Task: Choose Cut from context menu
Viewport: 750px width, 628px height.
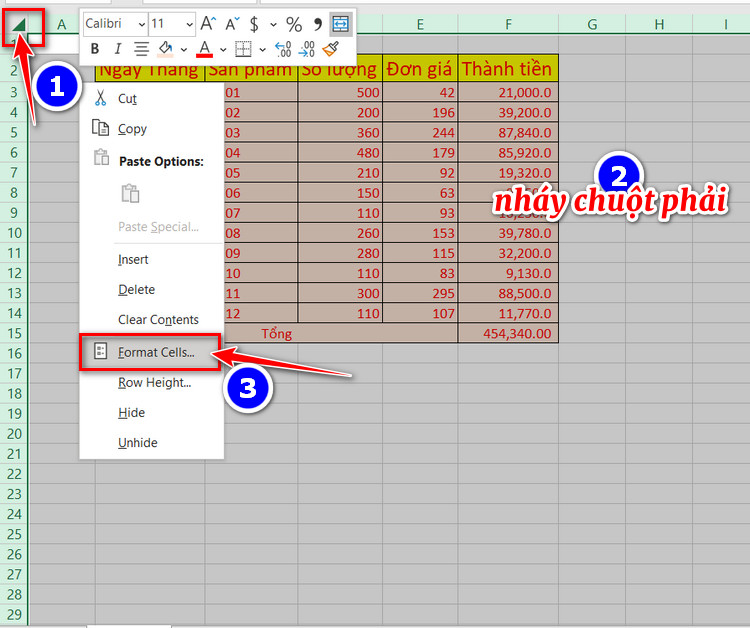Action: point(152,99)
